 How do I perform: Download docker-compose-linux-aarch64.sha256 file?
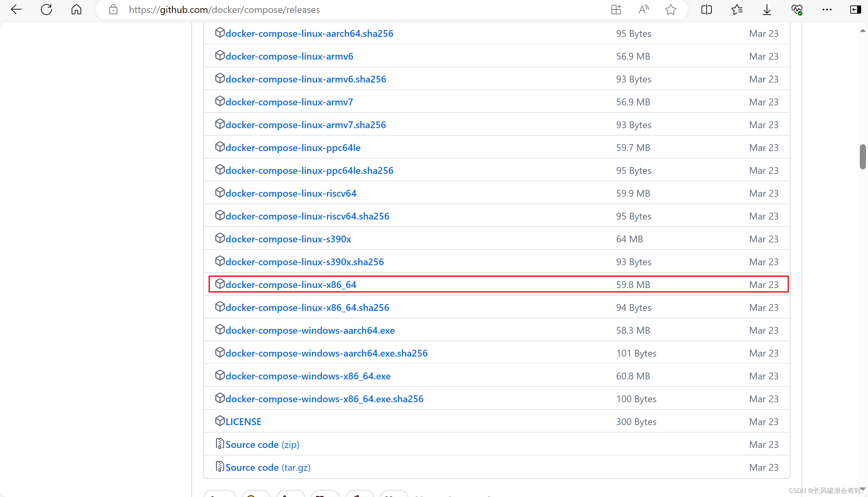(309, 33)
